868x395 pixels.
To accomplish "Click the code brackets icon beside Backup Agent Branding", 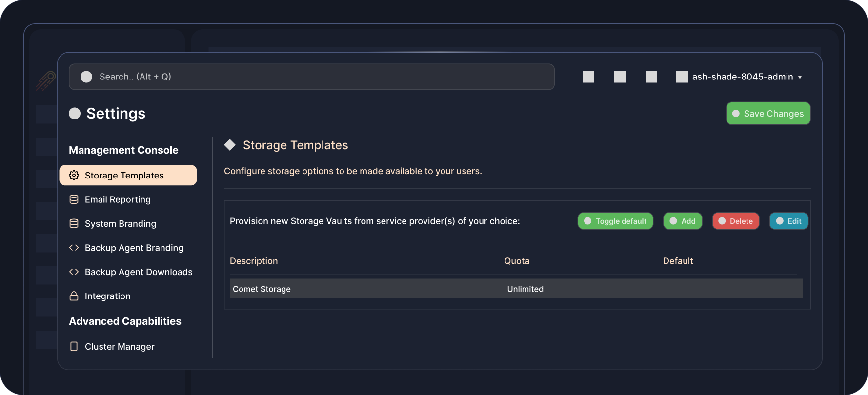I will [74, 248].
